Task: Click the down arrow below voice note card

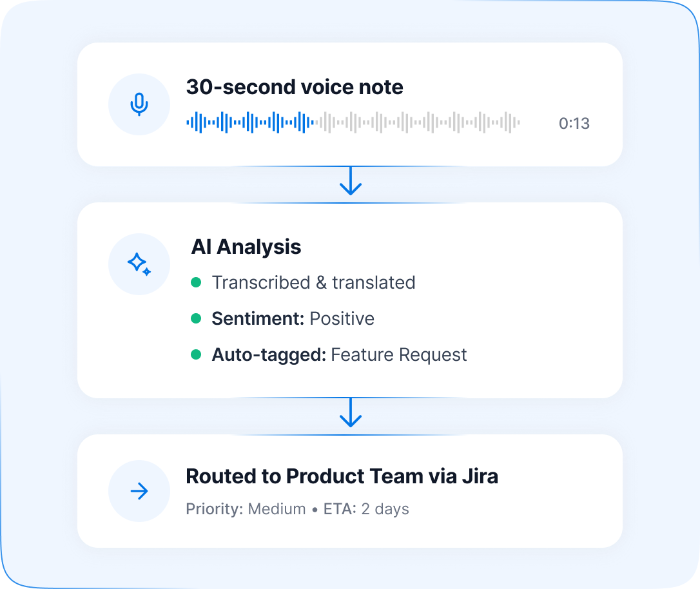Action: tap(350, 181)
